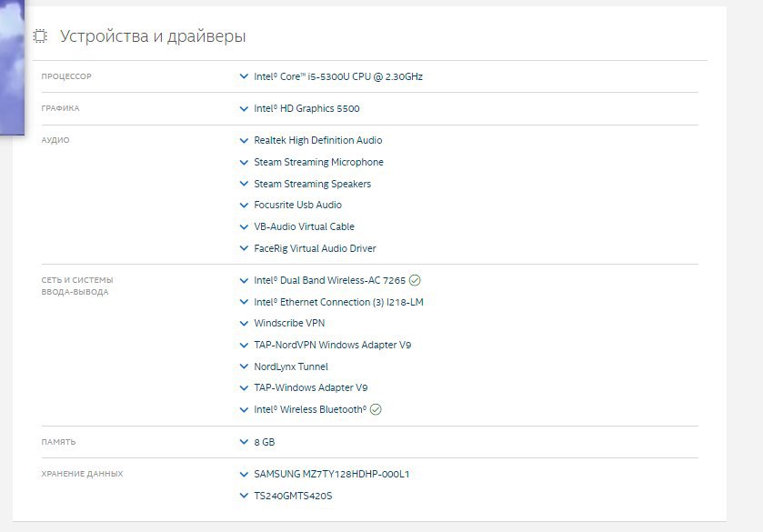
Task: Click checkmark icon beside Wireless-AC 7265
Action: coord(415,280)
